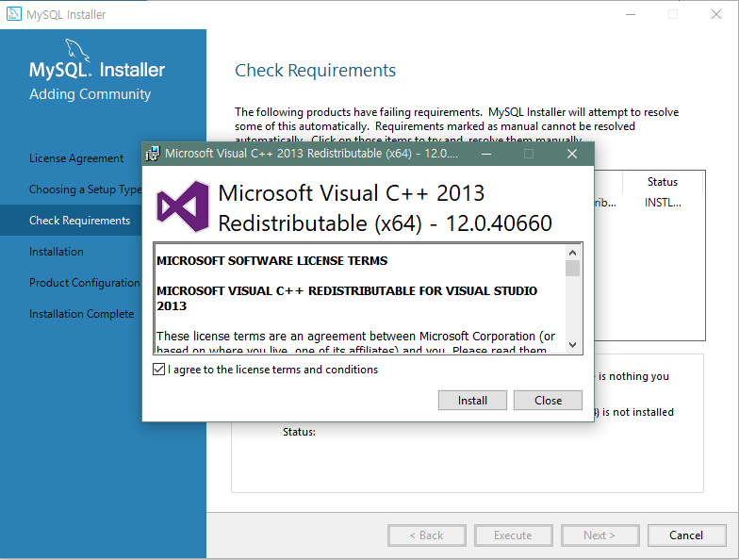Image resolution: width=739 pixels, height=560 pixels.
Task: Click the Status: label in details panel
Action: tap(299, 432)
